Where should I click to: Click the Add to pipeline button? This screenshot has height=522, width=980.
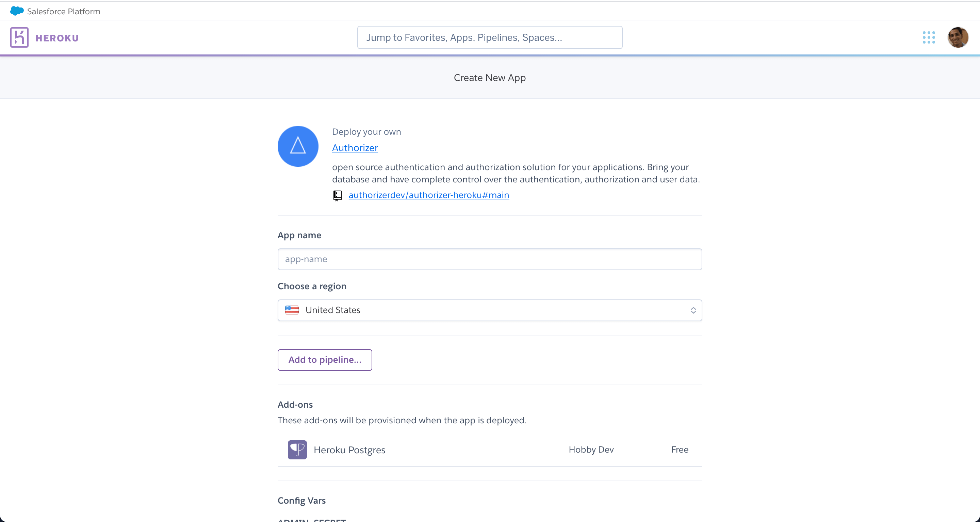tap(325, 360)
